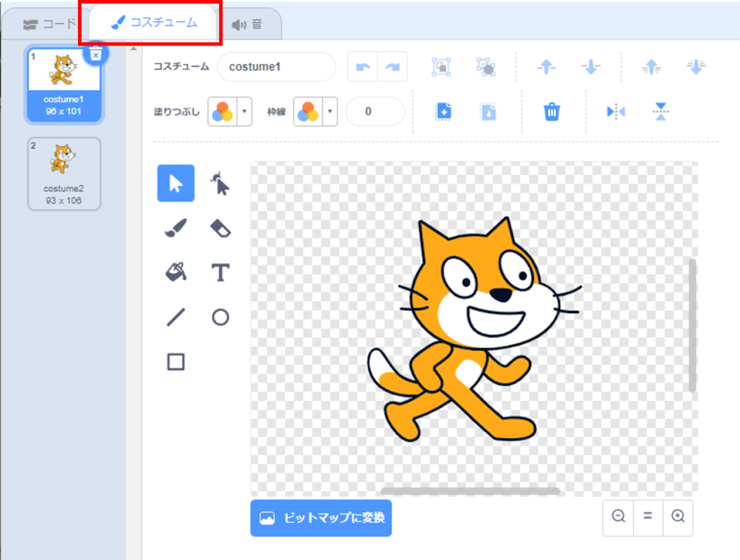
Task: Click the Group icon
Action: click(441, 67)
